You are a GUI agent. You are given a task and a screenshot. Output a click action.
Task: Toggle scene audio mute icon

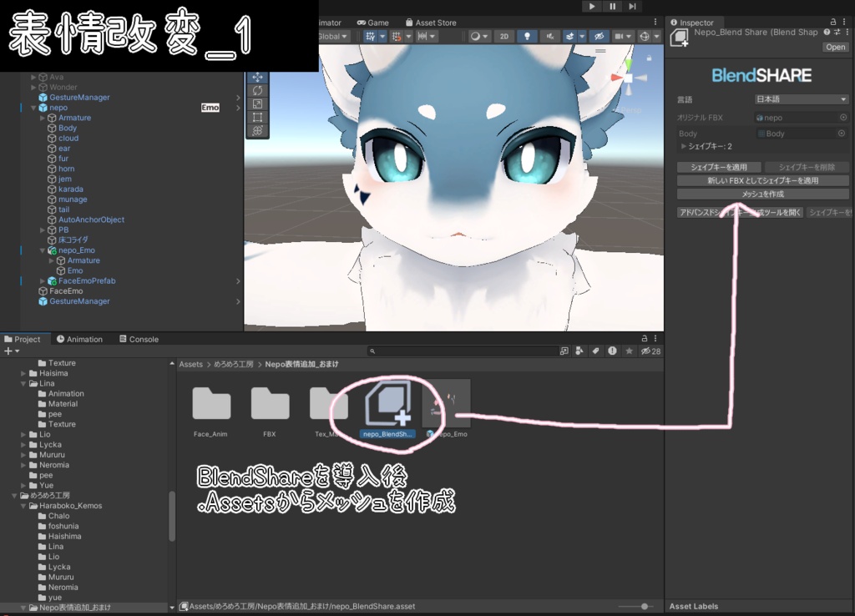tap(550, 37)
